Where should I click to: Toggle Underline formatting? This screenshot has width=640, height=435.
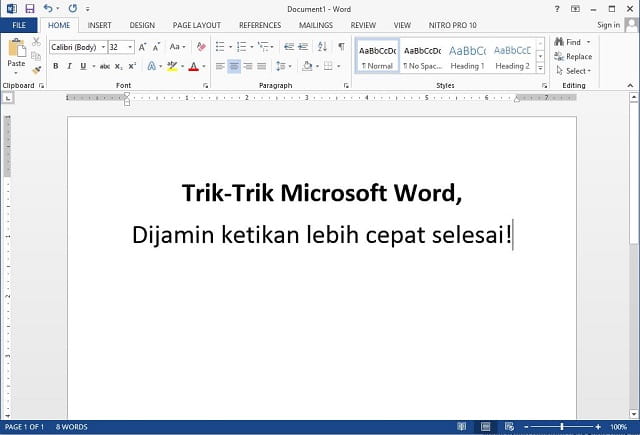pos(83,66)
